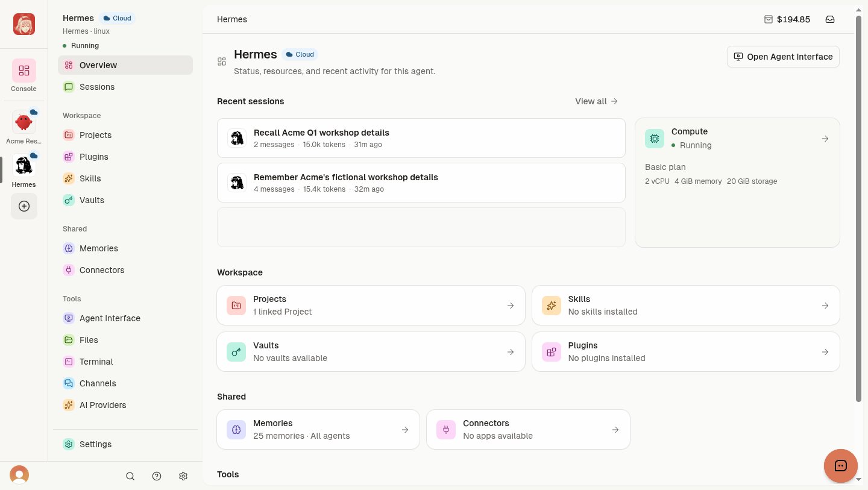Viewport: 868px width, 490px height.
Task: Click 'No apps available' text
Action: tap(498, 436)
